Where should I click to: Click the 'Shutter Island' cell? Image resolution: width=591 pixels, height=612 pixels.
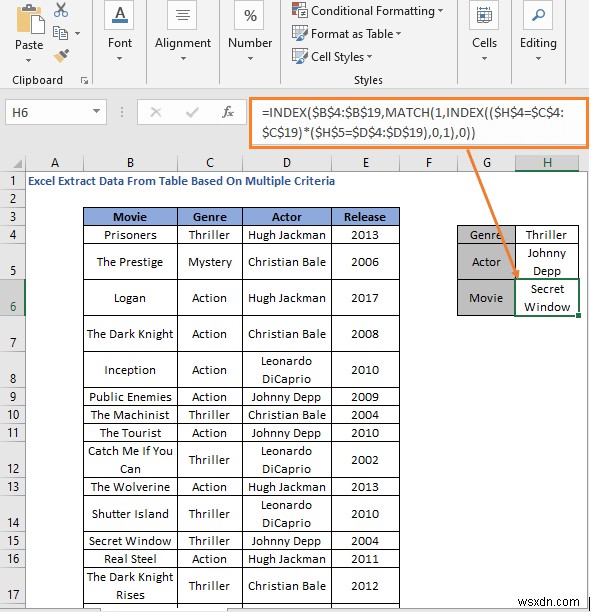[x=130, y=514]
